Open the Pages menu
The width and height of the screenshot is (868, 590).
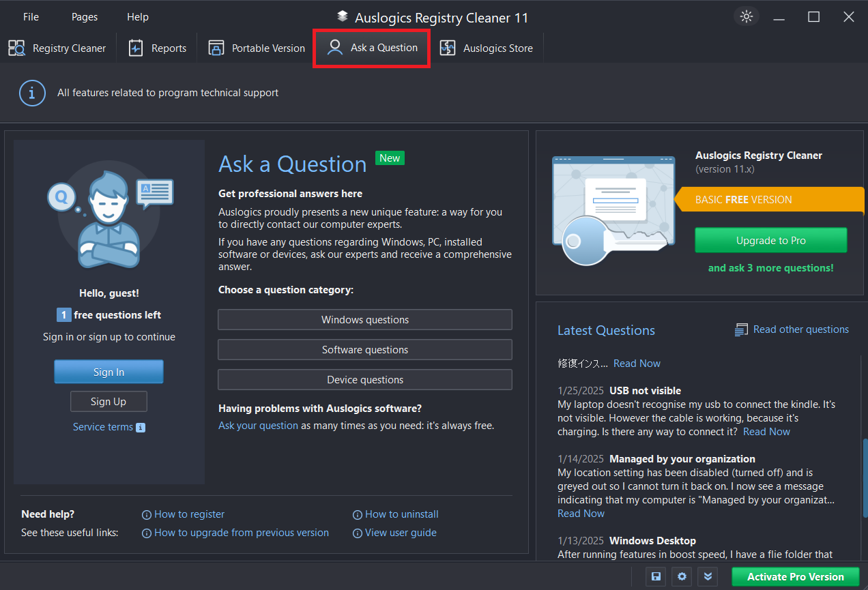point(84,17)
